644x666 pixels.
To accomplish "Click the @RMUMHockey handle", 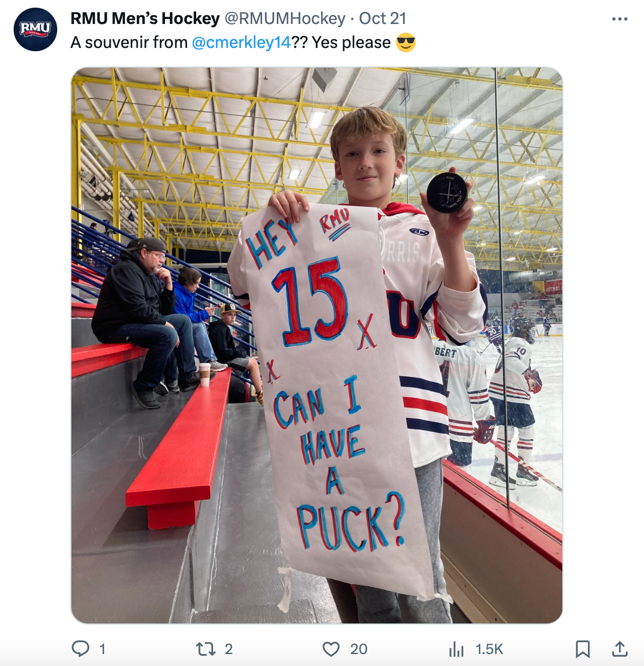I will click(x=285, y=19).
